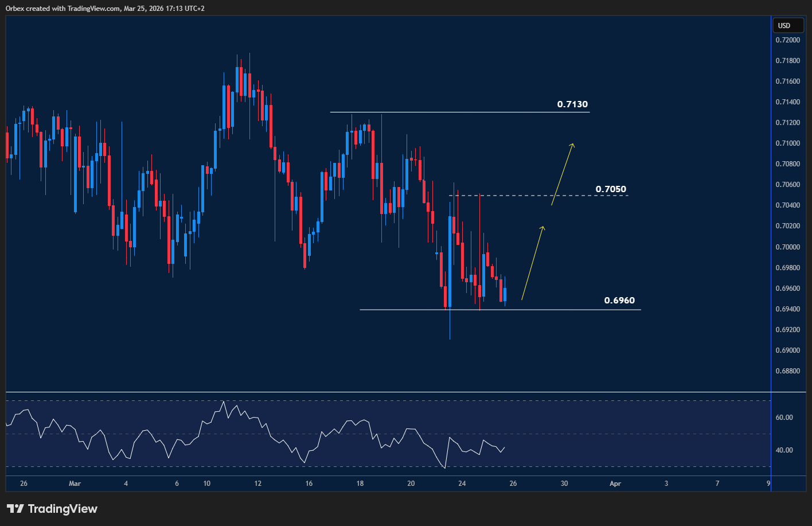
Task: Click the TradingView wordmark at bottom
Action: coord(64,508)
